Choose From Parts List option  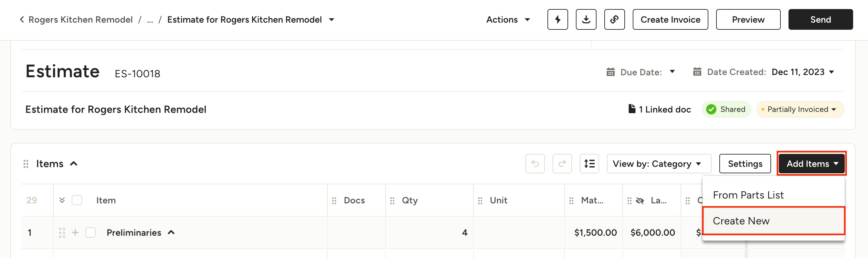[748, 195]
